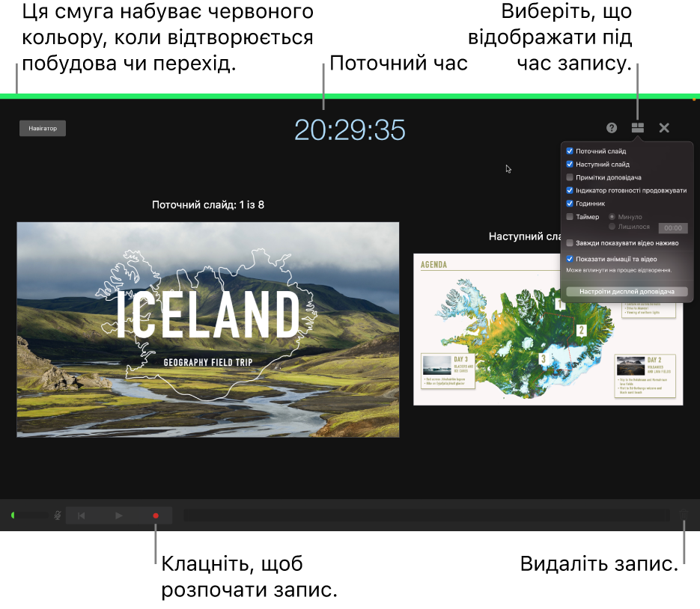Click the 00:00 timer input field

click(673, 228)
